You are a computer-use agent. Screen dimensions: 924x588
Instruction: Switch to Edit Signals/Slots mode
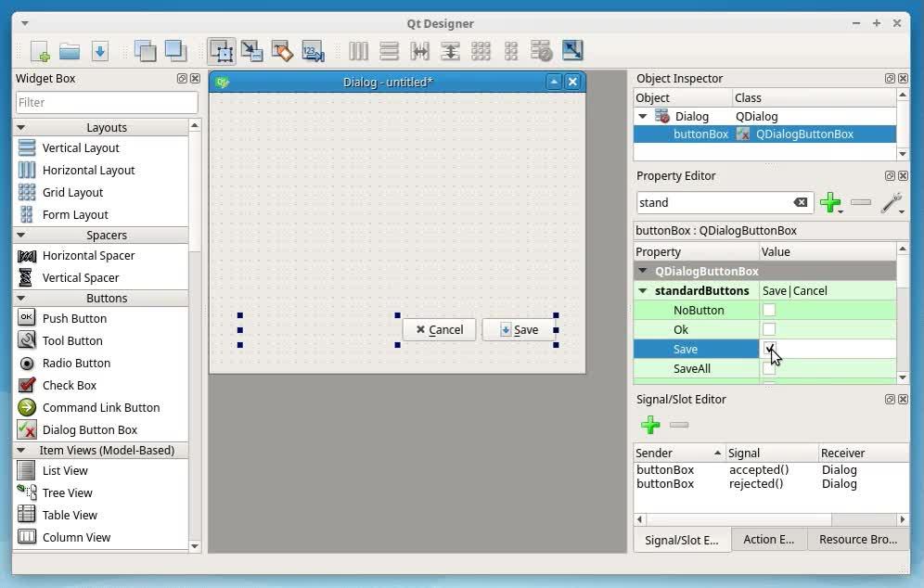pyautogui.click(x=252, y=51)
